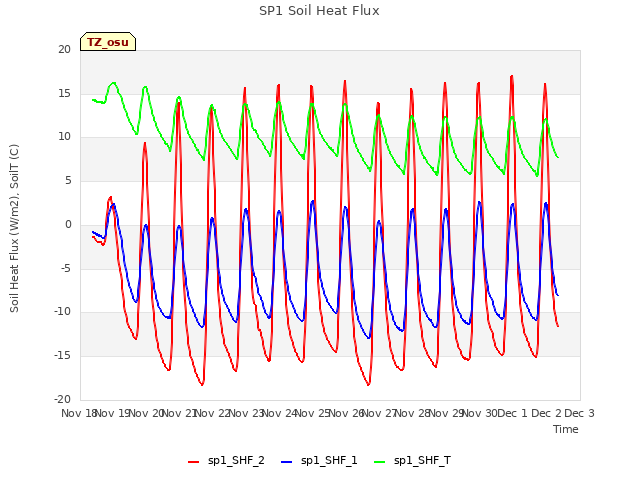
Task: Click the -5 y-axis tick label
Action: 64,269
